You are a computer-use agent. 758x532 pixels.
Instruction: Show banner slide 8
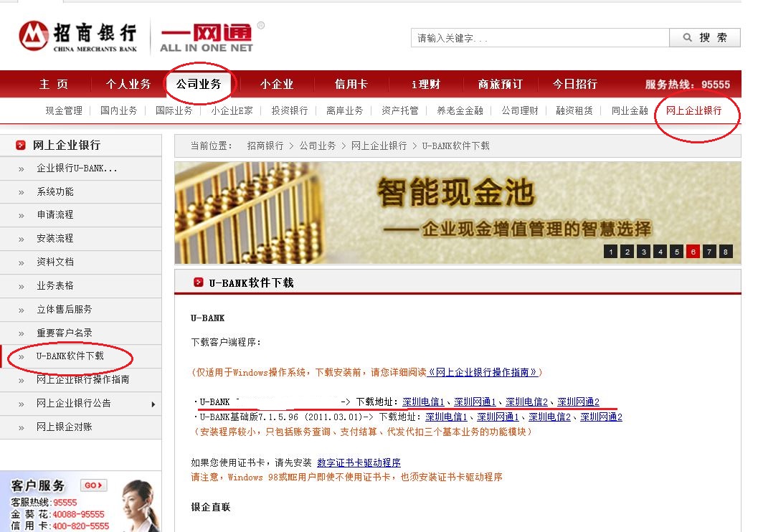pos(726,251)
